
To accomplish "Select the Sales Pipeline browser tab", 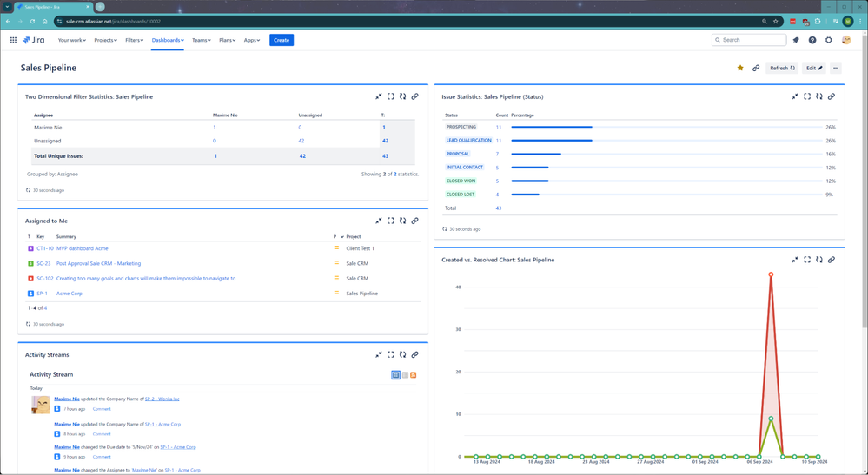I will point(54,7).
